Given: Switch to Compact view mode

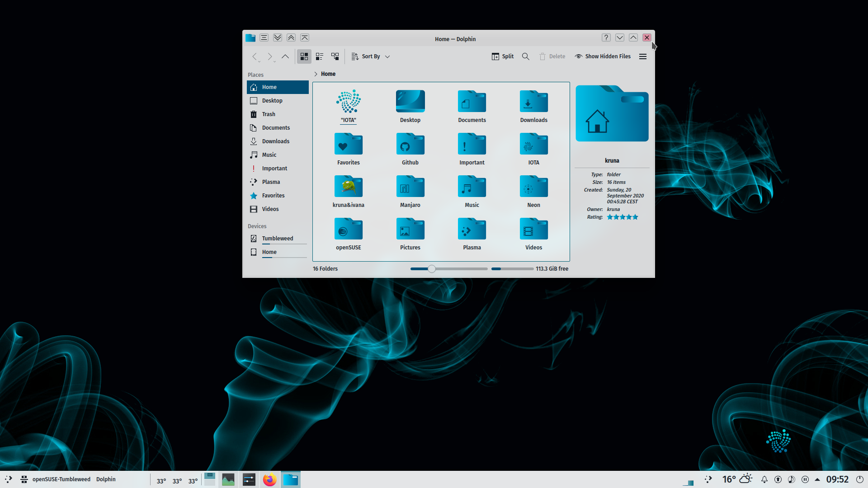Looking at the screenshot, I should pyautogui.click(x=320, y=56).
